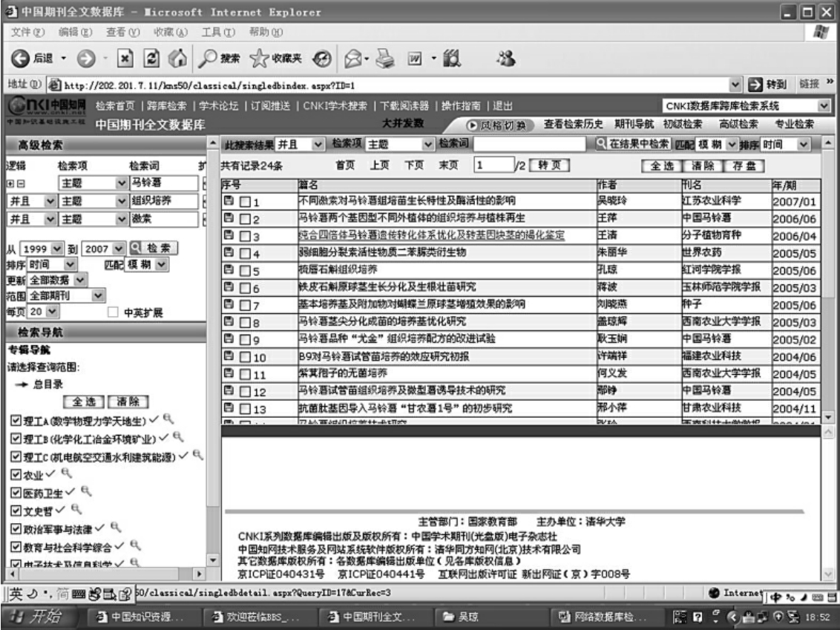Screen dimensions: 840x630
Task: Click the 检索词 input in results bar
Action: (x=529, y=143)
